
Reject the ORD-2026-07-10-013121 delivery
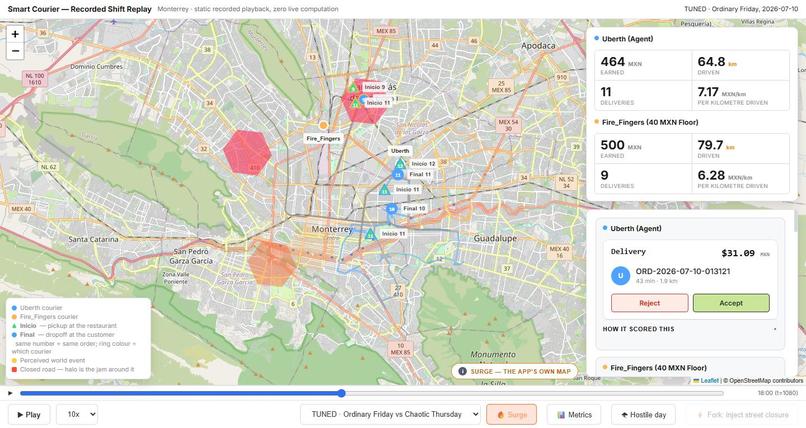point(649,303)
